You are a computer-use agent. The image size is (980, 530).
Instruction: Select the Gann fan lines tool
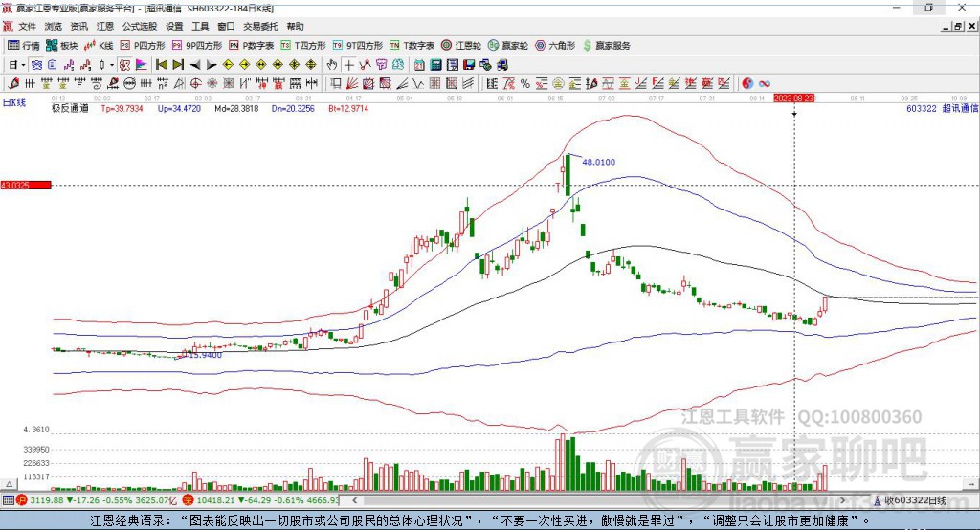click(x=352, y=84)
